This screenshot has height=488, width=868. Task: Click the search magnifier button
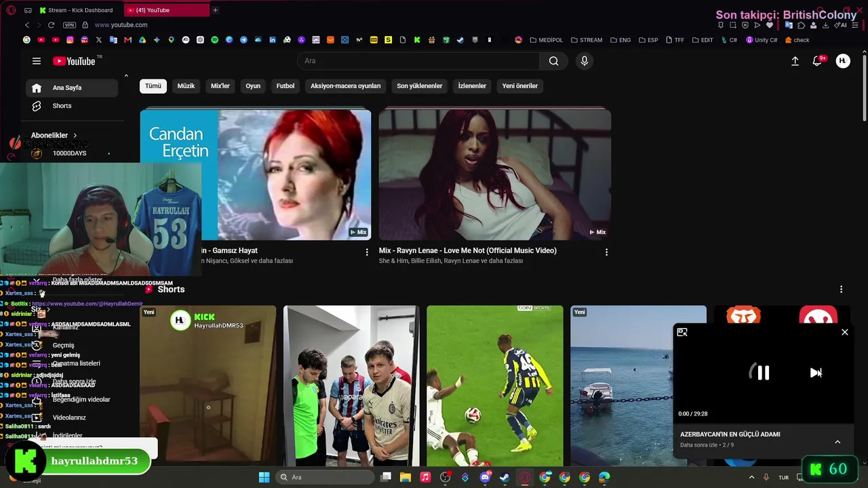point(553,61)
